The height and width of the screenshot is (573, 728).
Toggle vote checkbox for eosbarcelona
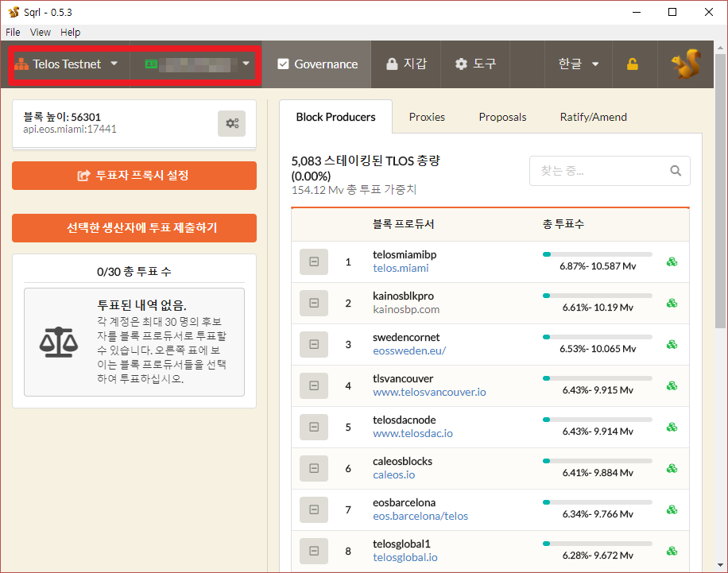click(314, 510)
